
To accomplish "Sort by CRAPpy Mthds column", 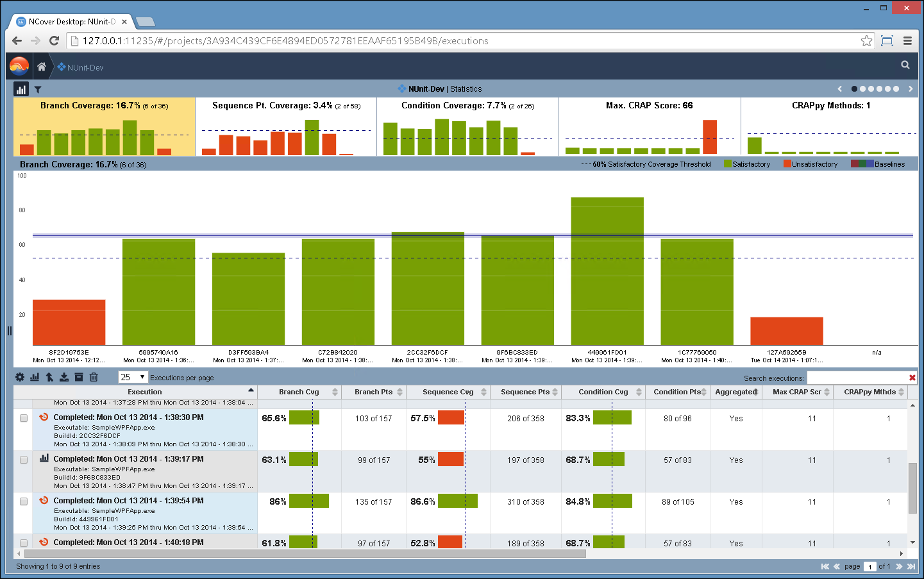I will pyautogui.click(x=870, y=392).
